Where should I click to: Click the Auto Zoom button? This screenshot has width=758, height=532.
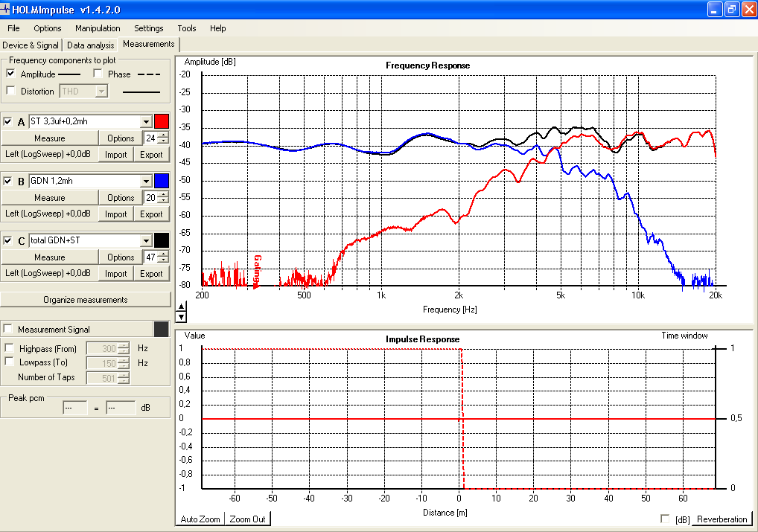click(200, 519)
